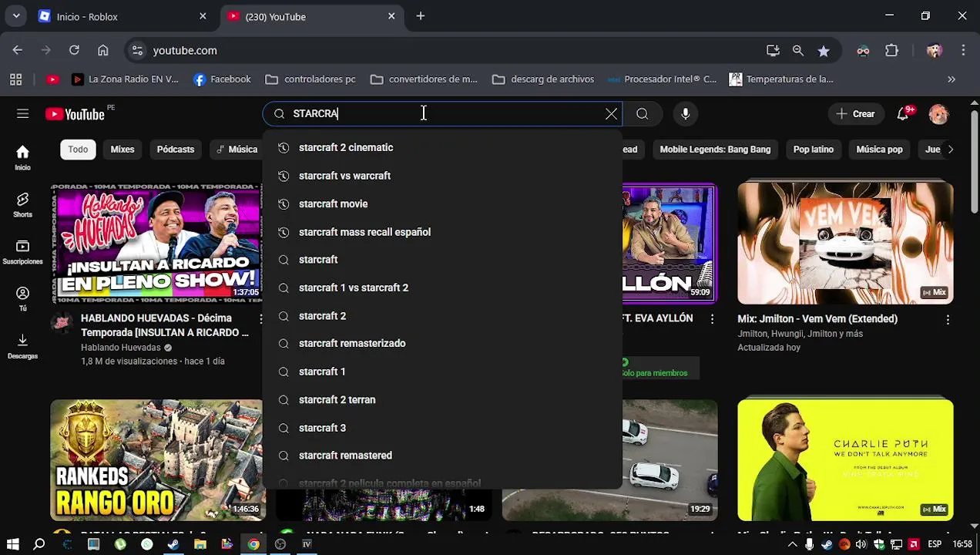
Task: Choose suggestion starcraft 3
Action: click(442, 428)
